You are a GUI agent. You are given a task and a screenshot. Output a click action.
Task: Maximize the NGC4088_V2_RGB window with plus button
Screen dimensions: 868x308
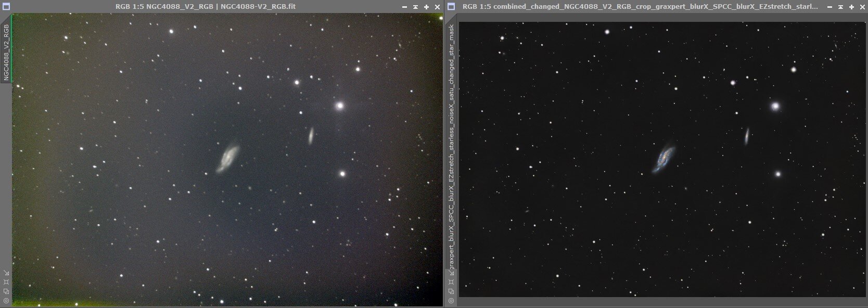[x=426, y=7]
